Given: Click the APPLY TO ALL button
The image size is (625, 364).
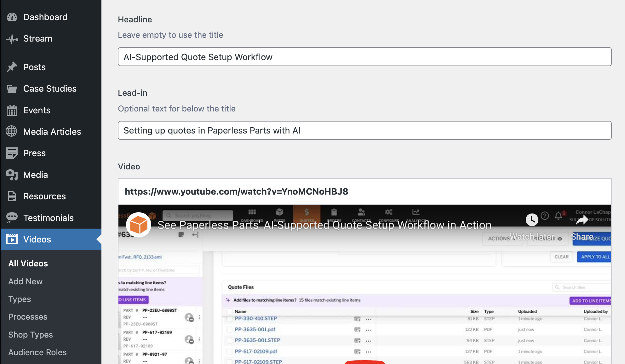Looking at the screenshot, I should coord(594,257).
